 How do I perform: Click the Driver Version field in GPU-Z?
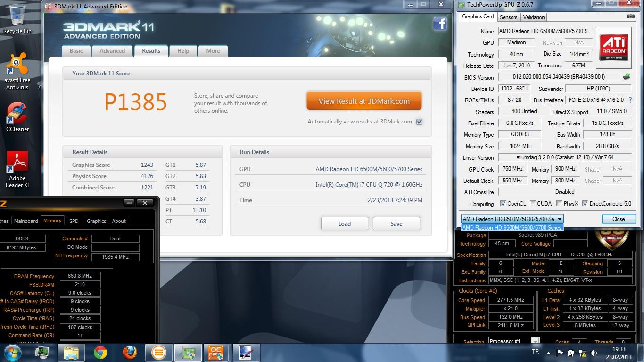click(x=565, y=157)
